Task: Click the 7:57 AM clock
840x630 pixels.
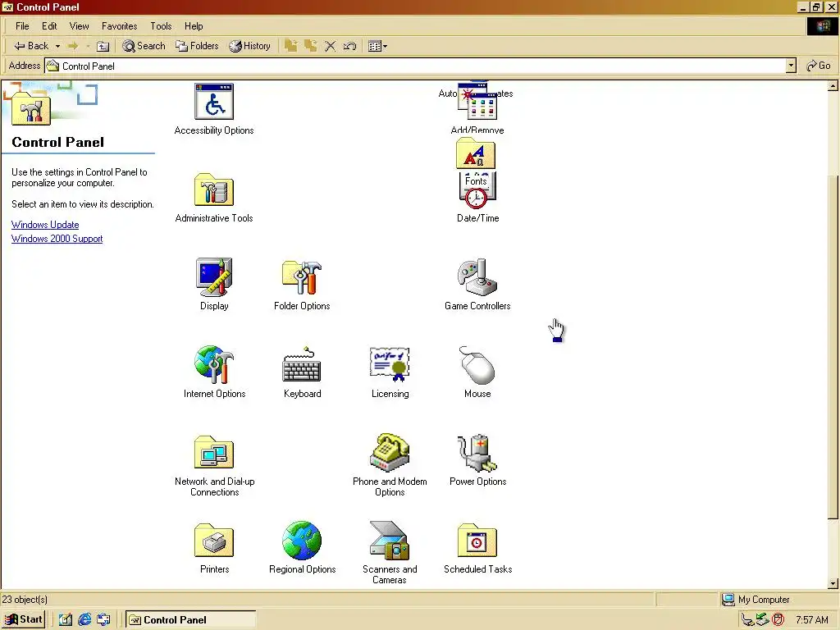Action: tap(811, 620)
